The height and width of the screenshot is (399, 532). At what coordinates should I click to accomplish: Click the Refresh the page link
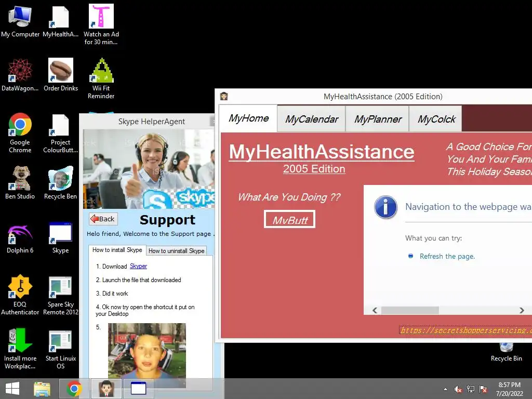pyautogui.click(x=447, y=256)
